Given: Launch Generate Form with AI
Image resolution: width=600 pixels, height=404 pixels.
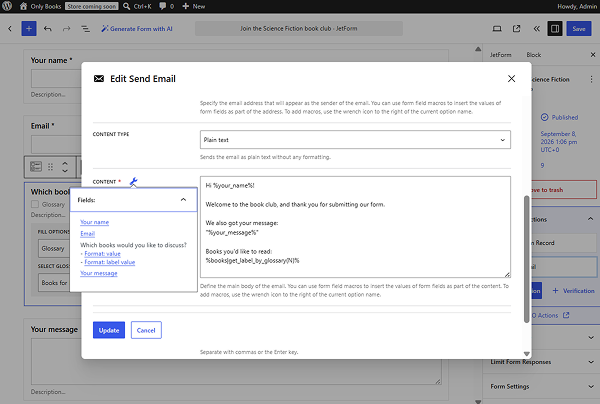Looking at the screenshot, I should point(137,29).
